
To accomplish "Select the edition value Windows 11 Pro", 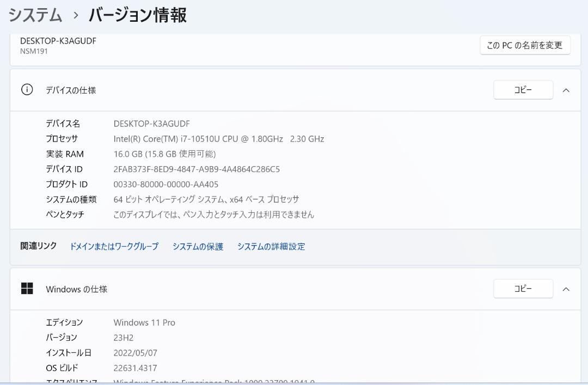I will [x=144, y=322].
